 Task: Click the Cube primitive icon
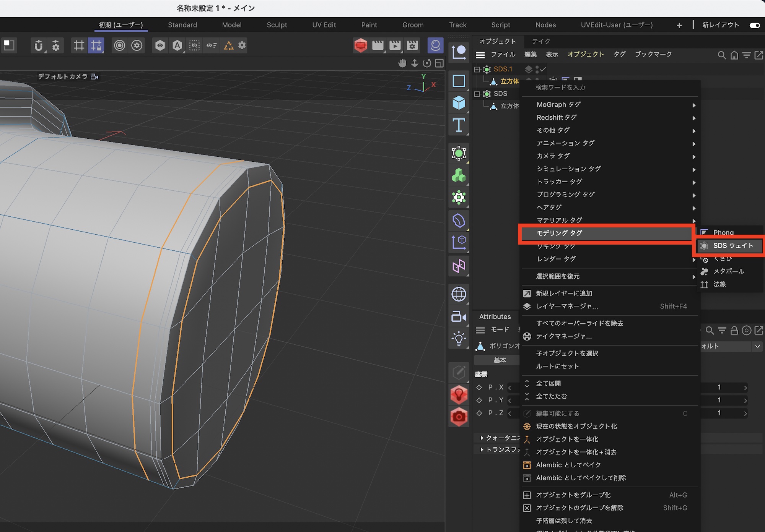coord(459,103)
